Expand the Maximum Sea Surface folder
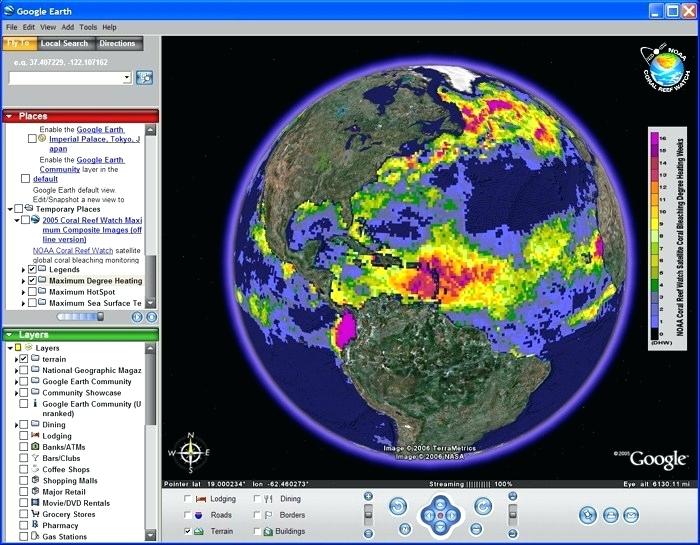This screenshot has width=700, height=545. tap(23, 303)
